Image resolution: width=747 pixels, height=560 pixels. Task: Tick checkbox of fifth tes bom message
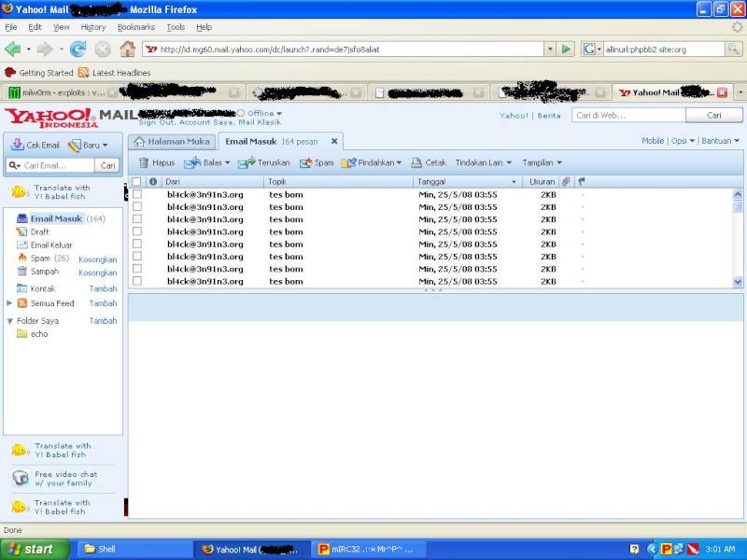coord(137,244)
